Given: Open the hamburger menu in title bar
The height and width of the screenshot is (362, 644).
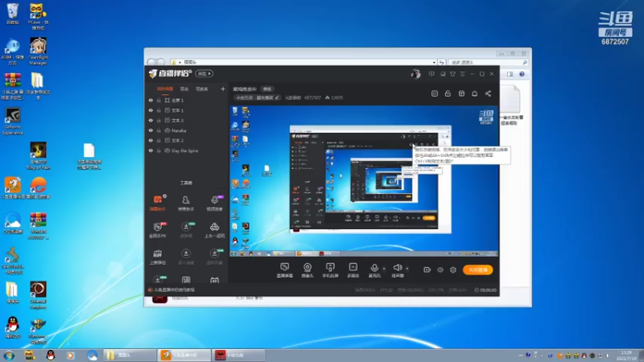Looking at the screenshot, I should 462,74.
